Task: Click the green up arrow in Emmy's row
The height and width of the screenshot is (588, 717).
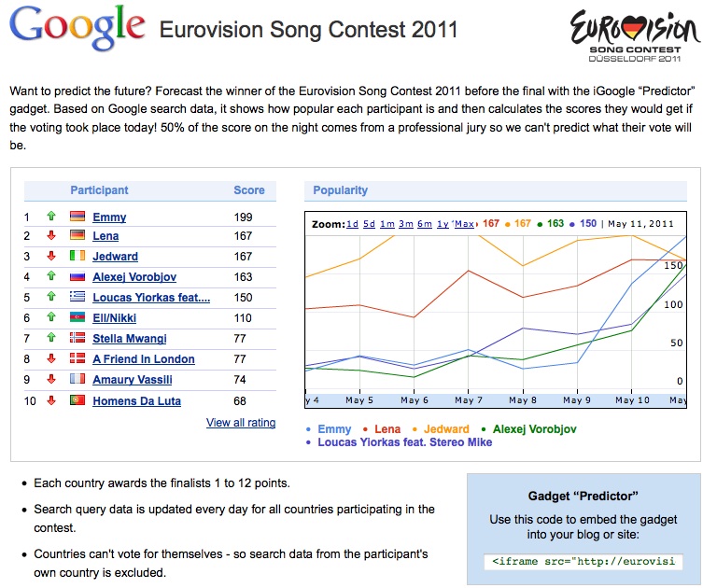Action: click(52, 217)
